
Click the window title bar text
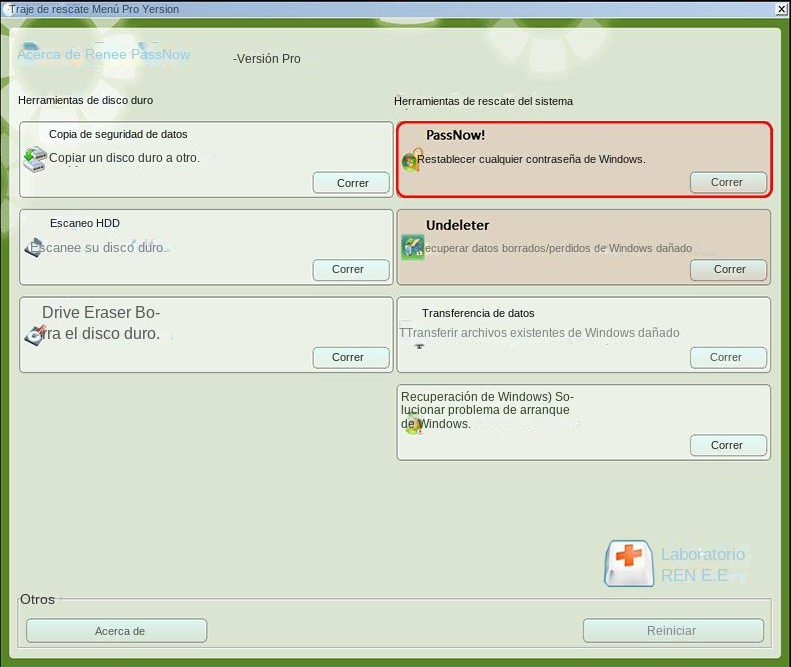click(94, 9)
